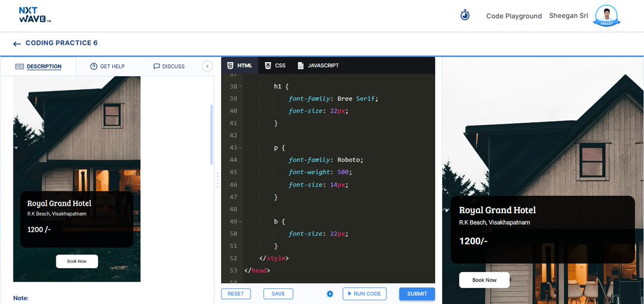Image resolution: width=644 pixels, height=304 pixels.
Task: Click Royal Grand Hotel heading in description
Action: tap(59, 203)
